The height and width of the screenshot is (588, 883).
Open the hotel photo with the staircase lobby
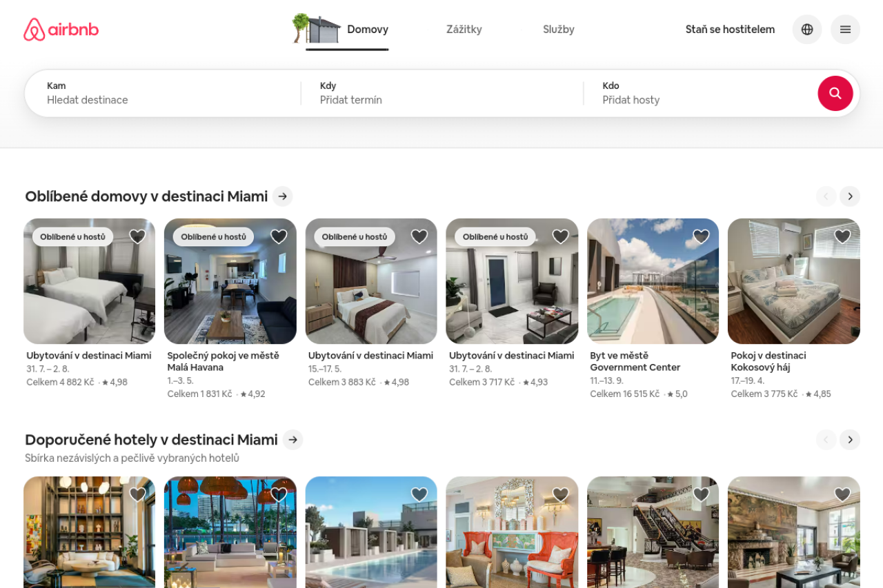click(653, 532)
